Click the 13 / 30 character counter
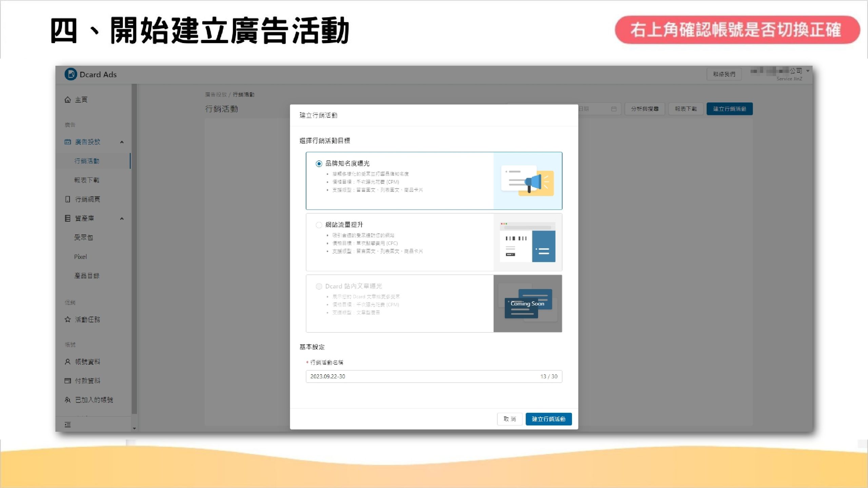The image size is (868, 488). pyautogui.click(x=549, y=377)
